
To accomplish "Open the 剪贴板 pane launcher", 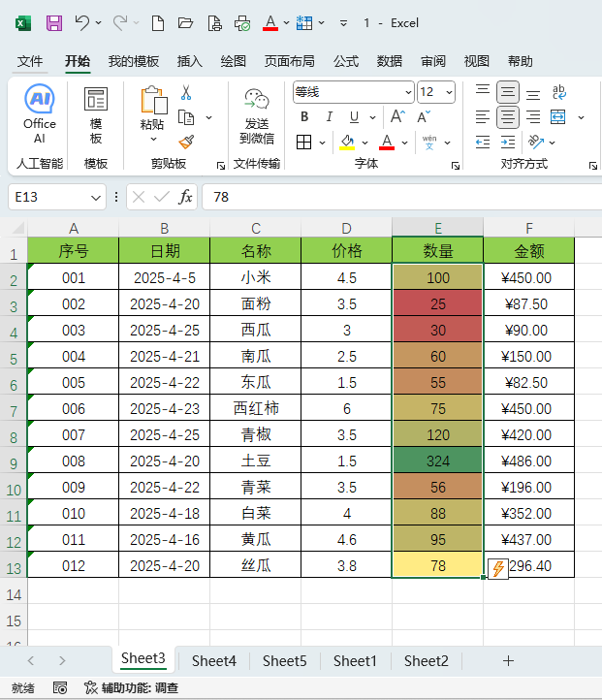I will 220,166.
